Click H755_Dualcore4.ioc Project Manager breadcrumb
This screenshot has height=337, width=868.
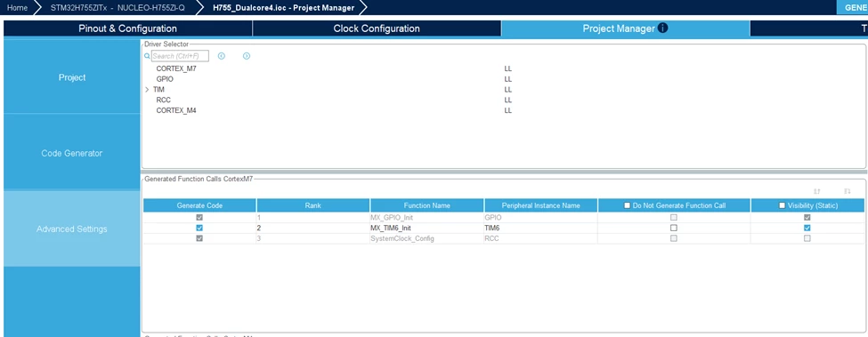click(x=283, y=8)
